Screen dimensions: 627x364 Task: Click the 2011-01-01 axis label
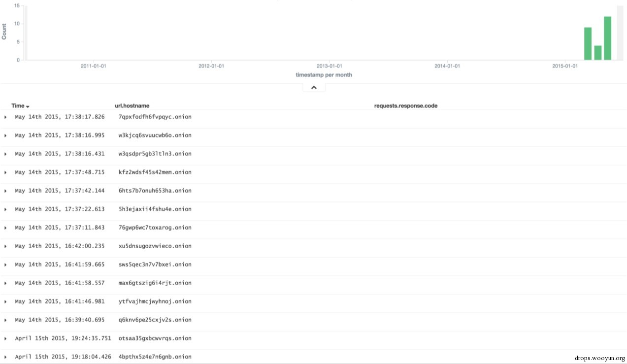(x=94, y=66)
